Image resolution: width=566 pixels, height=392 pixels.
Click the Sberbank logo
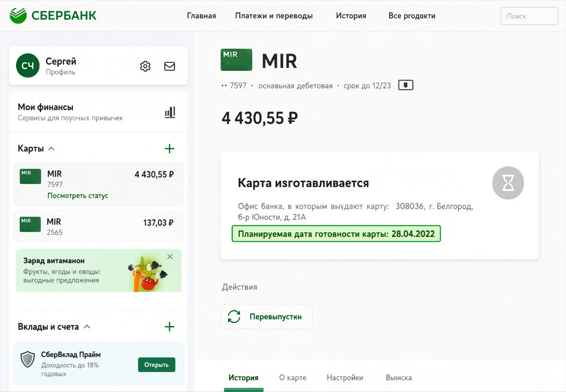click(53, 15)
